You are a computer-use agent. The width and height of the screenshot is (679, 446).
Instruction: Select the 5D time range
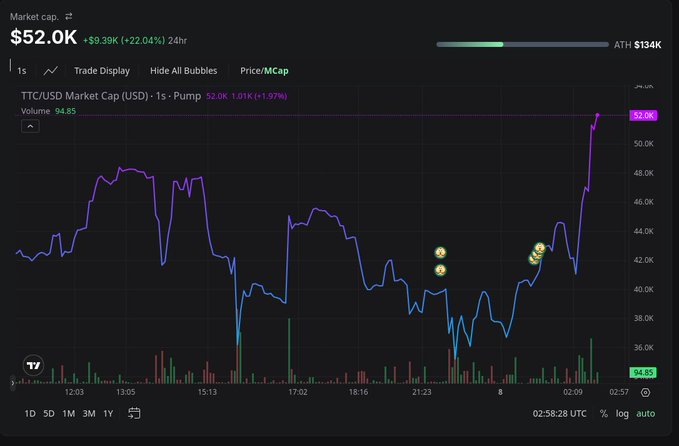pyautogui.click(x=49, y=414)
